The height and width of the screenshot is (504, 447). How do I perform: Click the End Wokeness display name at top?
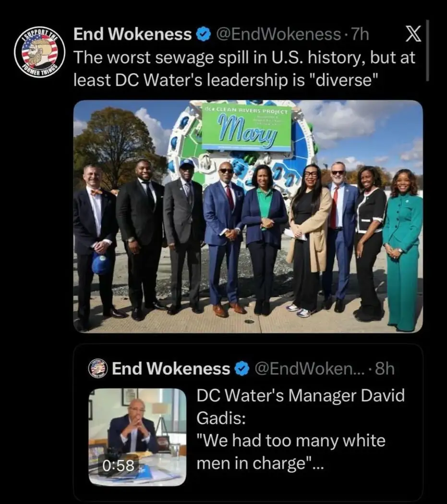coord(133,34)
